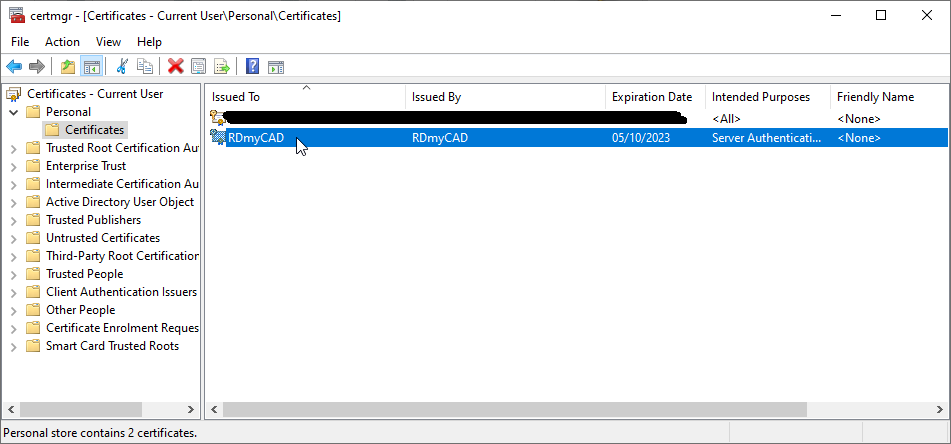Select Untrusted Certificates in the tree
Screen dimensions: 951x444
pyautogui.click(x=102, y=238)
